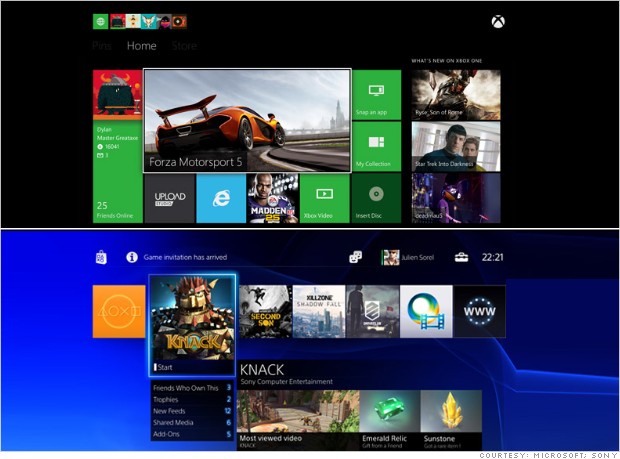Open the PlayStation Store bag icon

click(x=101, y=257)
